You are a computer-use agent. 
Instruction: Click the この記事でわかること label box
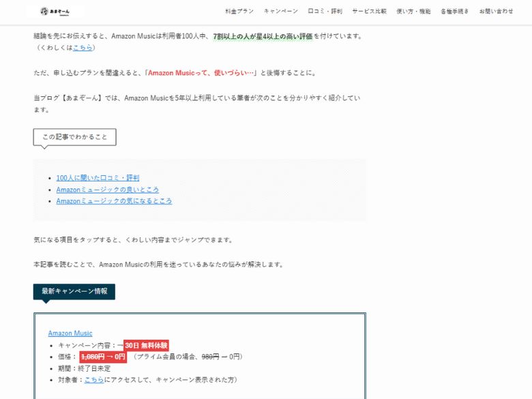coord(74,137)
